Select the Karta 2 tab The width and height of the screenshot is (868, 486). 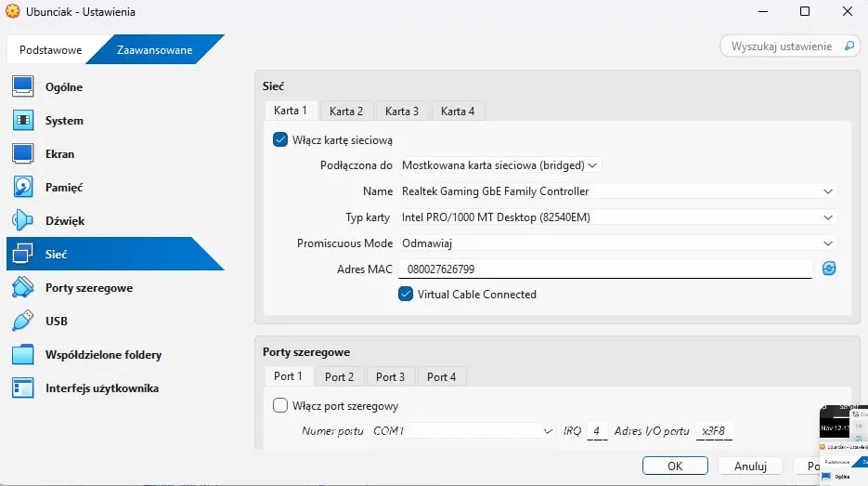[x=346, y=111]
